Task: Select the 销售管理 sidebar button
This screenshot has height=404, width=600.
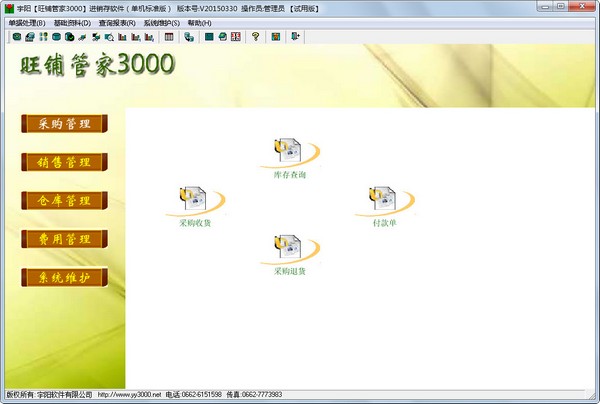Action: tap(64, 162)
